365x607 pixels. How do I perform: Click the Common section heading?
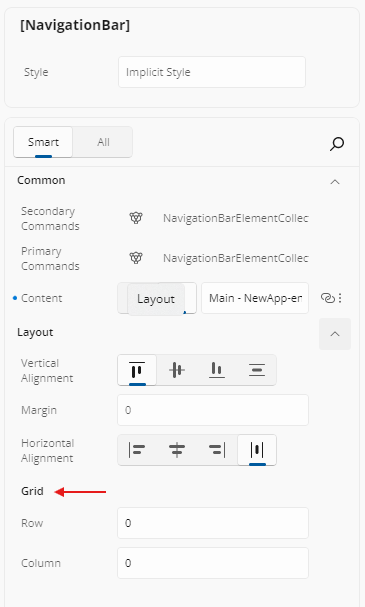41,180
